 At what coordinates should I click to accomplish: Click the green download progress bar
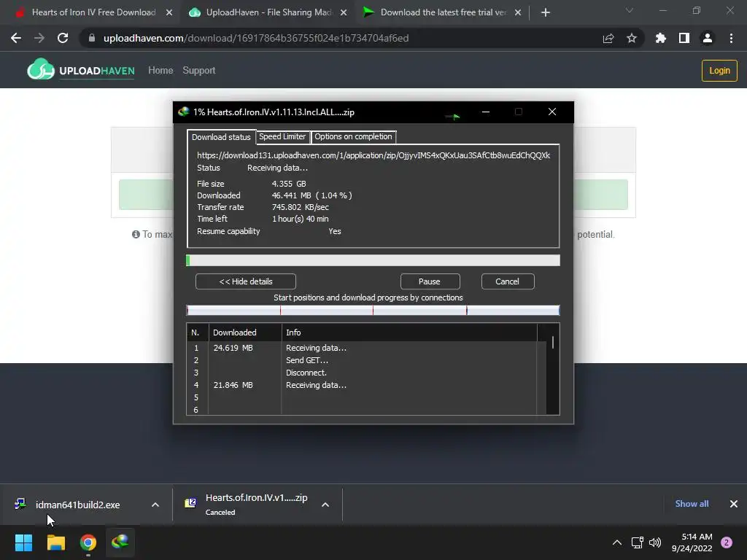tap(373, 260)
